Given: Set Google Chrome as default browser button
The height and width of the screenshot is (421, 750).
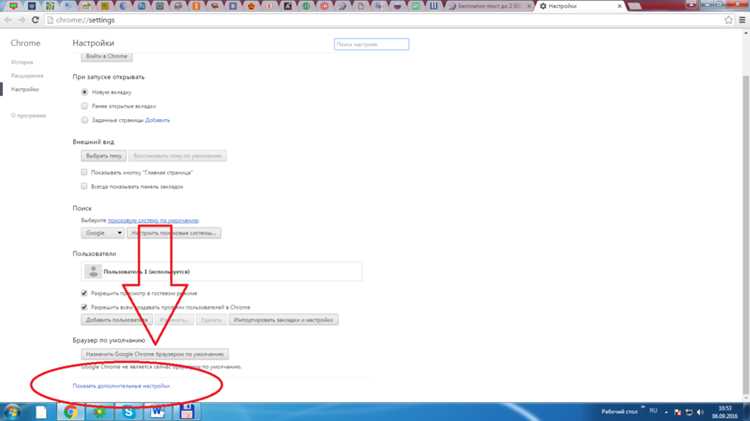Looking at the screenshot, I should click(x=155, y=354).
